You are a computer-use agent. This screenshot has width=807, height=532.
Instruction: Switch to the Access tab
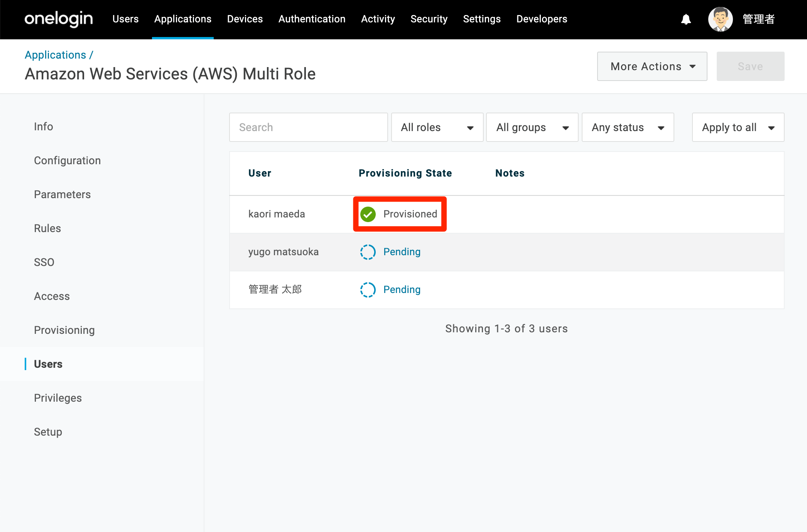[x=52, y=296]
